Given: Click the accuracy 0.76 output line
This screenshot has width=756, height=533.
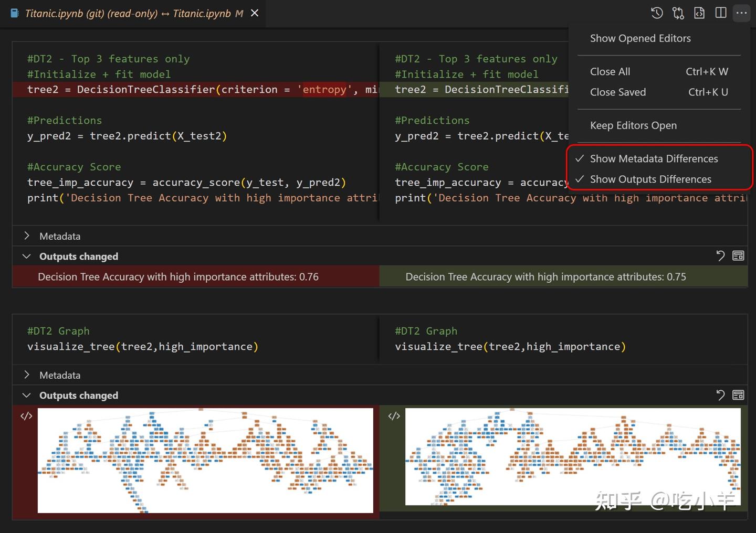Looking at the screenshot, I should 178,276.
